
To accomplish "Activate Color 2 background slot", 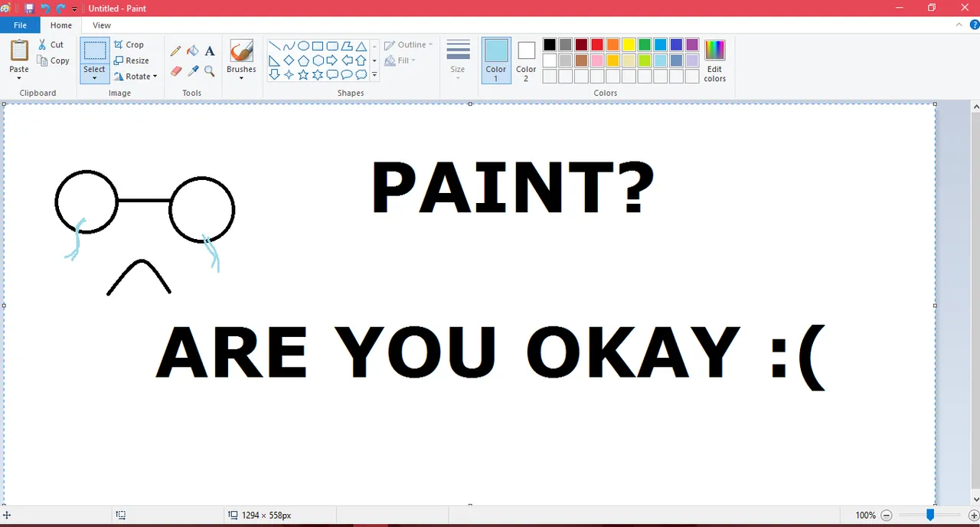I will [526, 61].
